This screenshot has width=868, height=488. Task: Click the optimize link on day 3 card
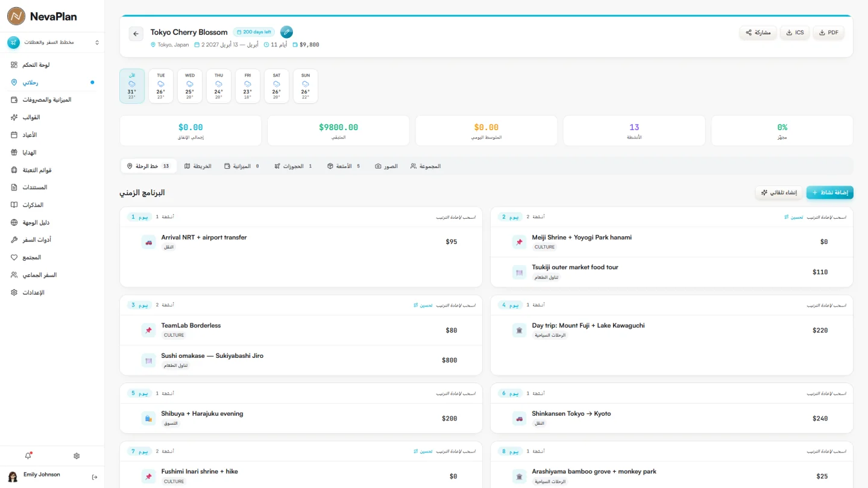(x=423, y=305)
